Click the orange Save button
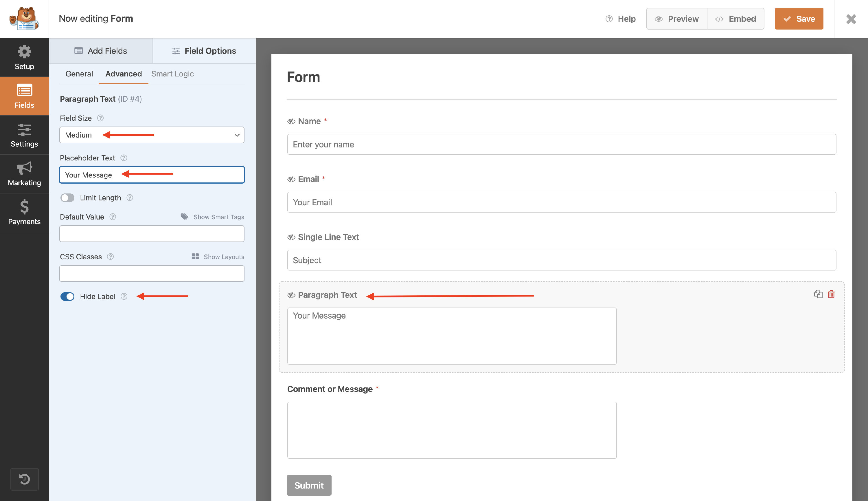Image resolution: width=868 pixels, height=501 pixels. [799, 19]
